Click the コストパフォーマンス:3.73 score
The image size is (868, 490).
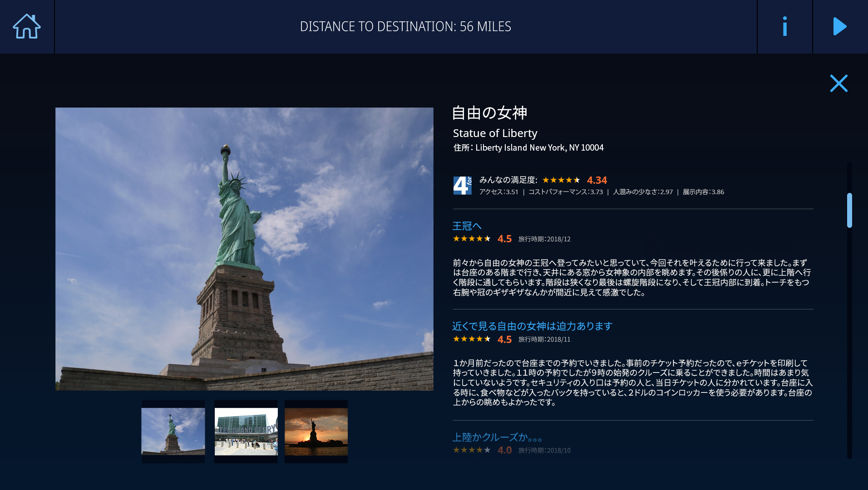coord(565,192)
